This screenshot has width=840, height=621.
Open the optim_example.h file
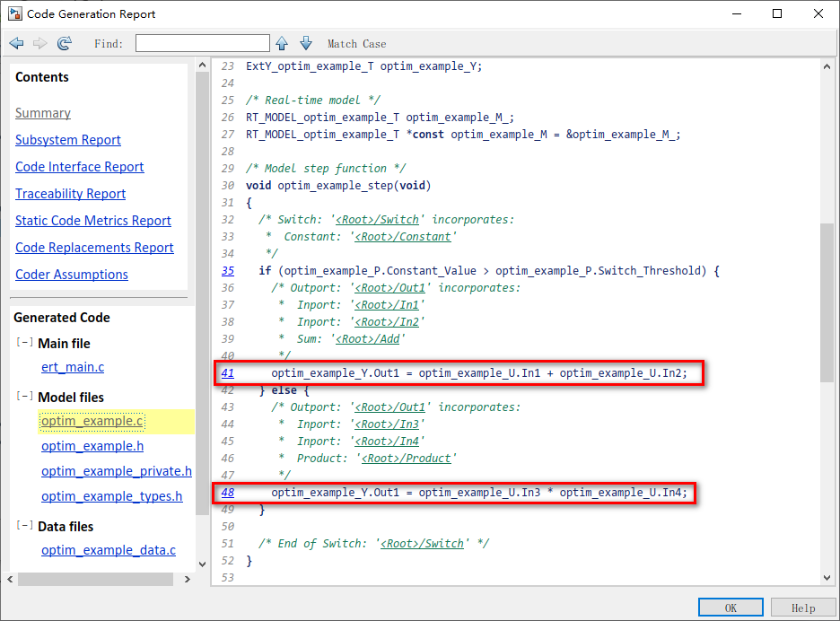92,446
